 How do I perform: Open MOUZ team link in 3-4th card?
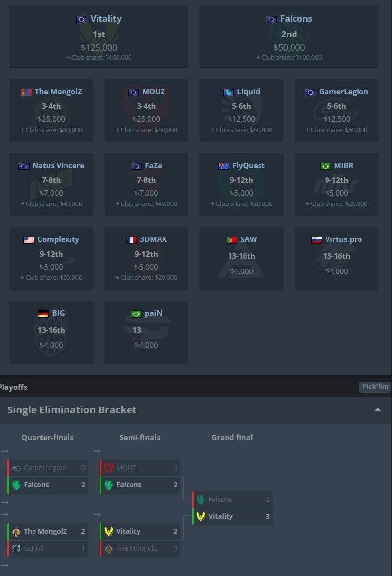pos(154,92)
